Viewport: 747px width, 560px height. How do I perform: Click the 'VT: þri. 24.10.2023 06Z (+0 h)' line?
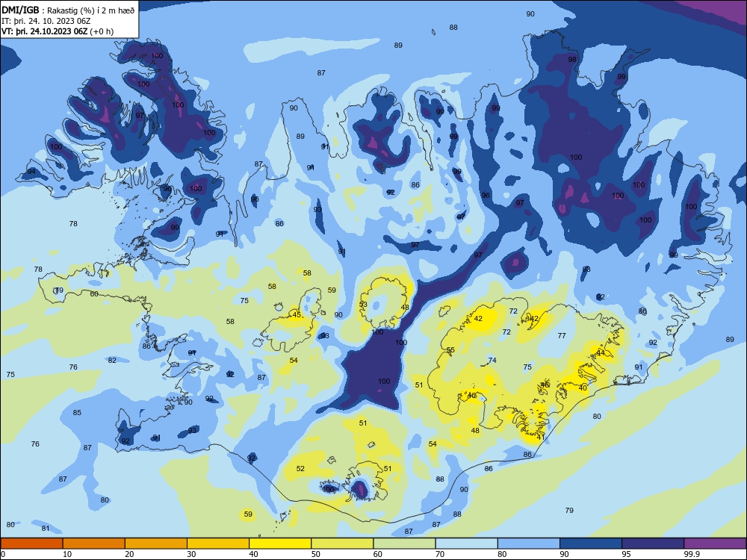pos(58,31)
